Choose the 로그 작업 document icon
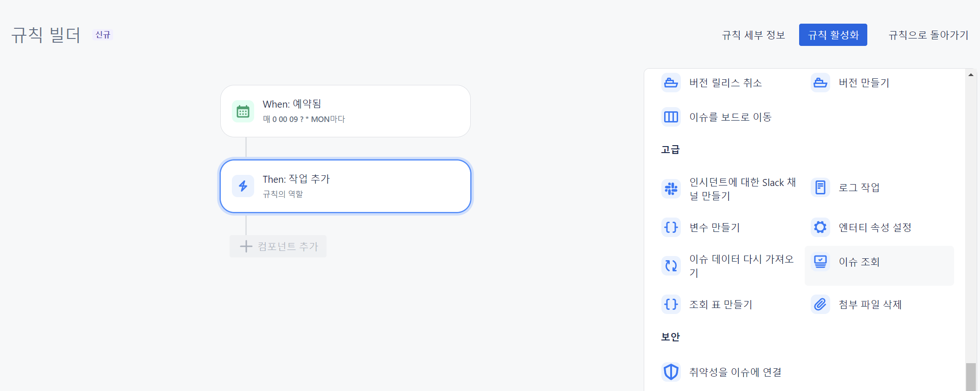 pos(820,187)
